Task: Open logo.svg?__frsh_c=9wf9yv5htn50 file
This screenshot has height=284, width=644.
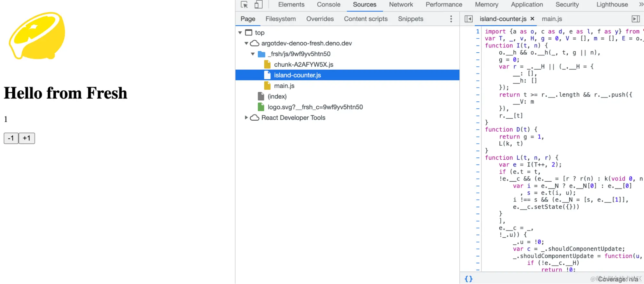Action: click(x=315, y=107)
